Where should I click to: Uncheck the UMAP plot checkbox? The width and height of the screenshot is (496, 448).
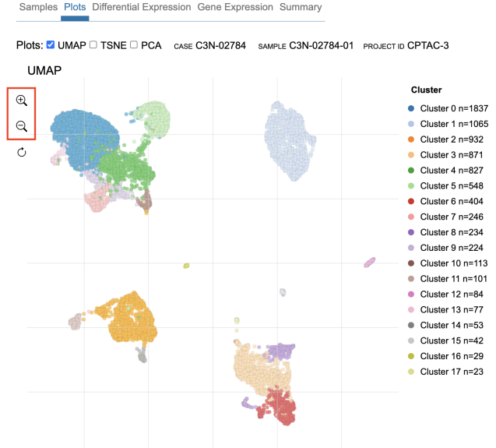click(x=51, y=45)
